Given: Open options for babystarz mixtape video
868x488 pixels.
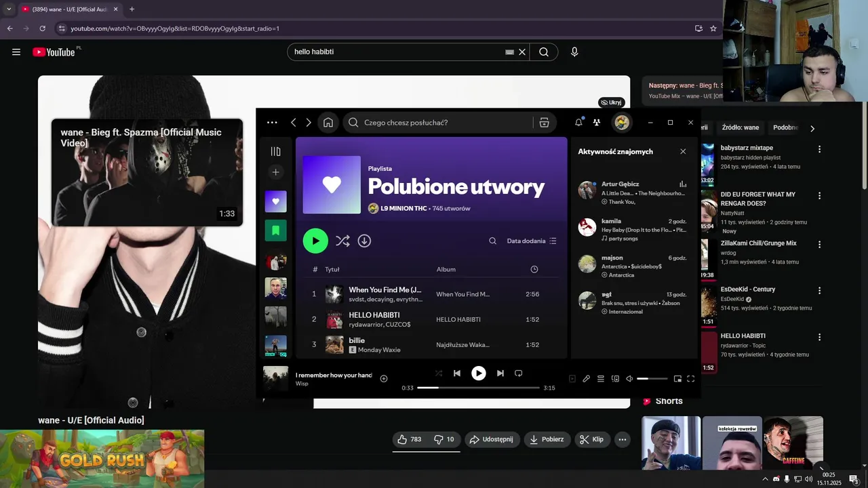Looking at the screenshot, I should 819,149.
